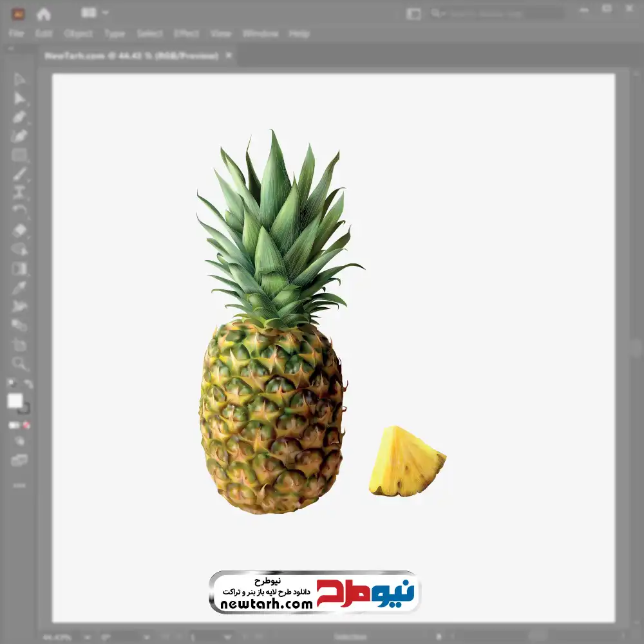Image resolution: width=644 pixels, height=644 pixels.
Task: Select the Rectangle tool
Action: (x=19, y=155)
